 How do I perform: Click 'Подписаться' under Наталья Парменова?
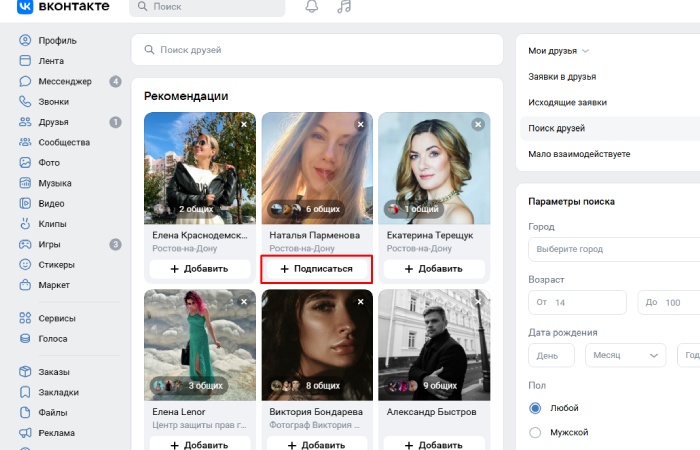coord(316,269)
